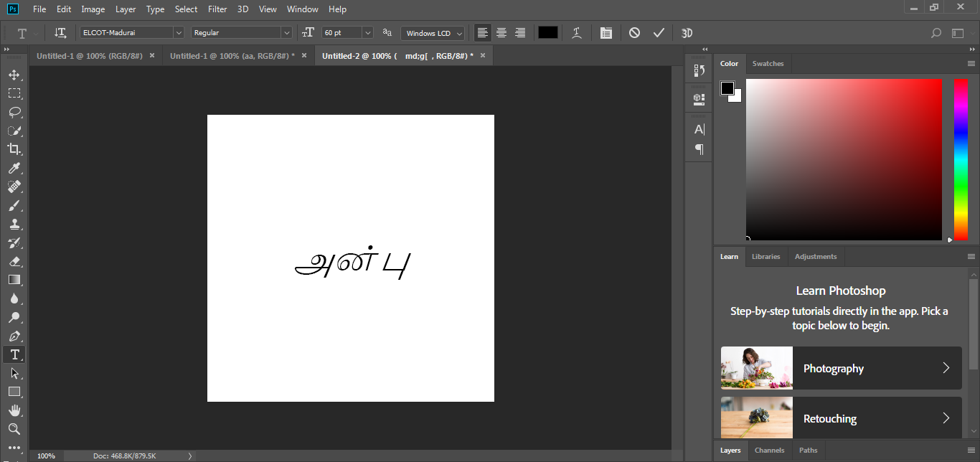Center align the text
This screenshot has width=980, height=462.
click(501, 33)
